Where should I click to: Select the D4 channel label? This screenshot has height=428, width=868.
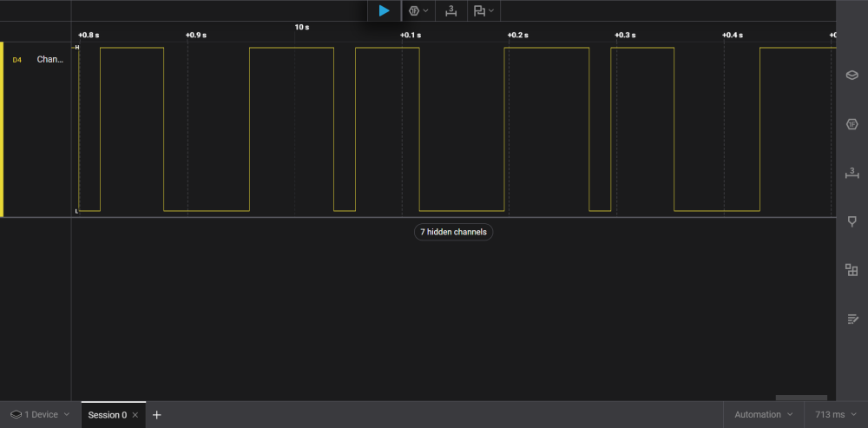pyautogui.click(x=17, y=60)
